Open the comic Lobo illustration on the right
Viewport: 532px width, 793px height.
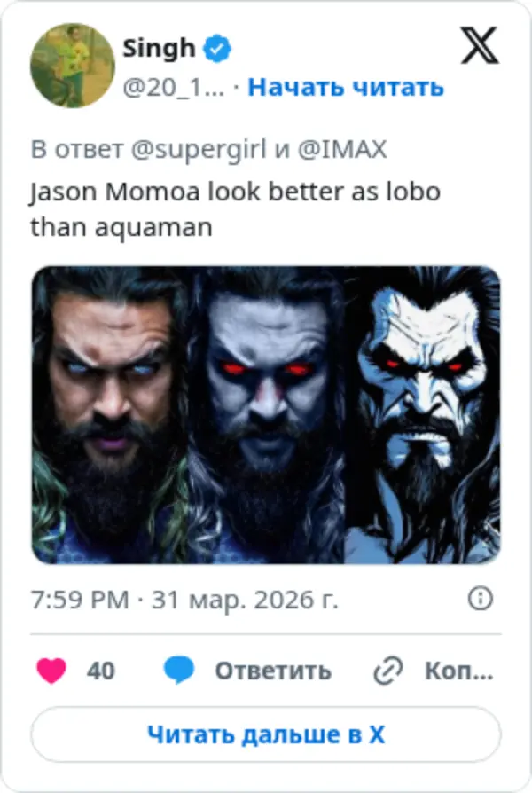(422, 415)
